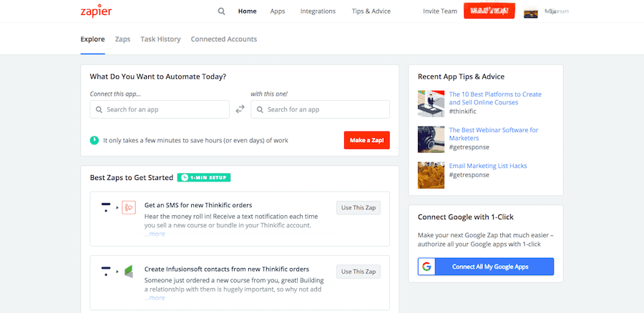This screenshot has width=644, height=313.
Task: Click the Infusionsoft icon in second zap
Action: [129, 272]
